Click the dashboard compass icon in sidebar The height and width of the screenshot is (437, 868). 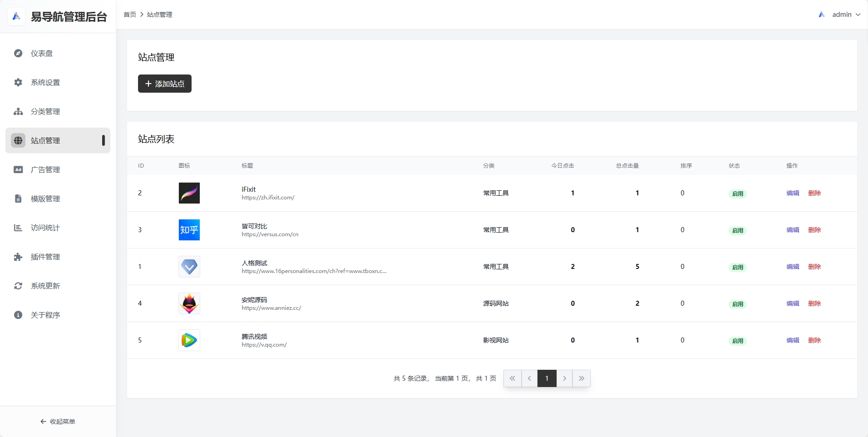18,53
